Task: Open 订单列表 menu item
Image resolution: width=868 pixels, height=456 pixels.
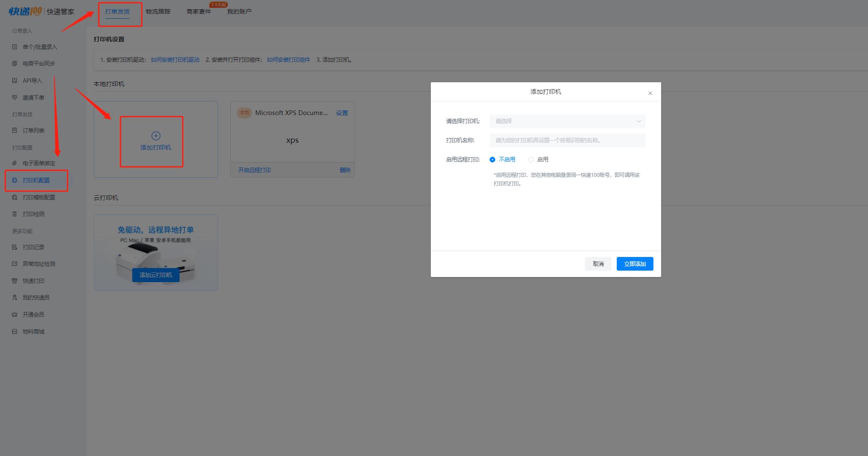Action: pos(33,130)
